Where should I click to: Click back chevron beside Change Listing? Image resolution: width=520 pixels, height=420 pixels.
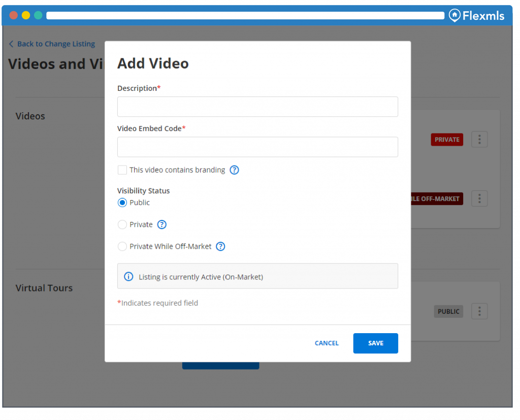point(11,44)
